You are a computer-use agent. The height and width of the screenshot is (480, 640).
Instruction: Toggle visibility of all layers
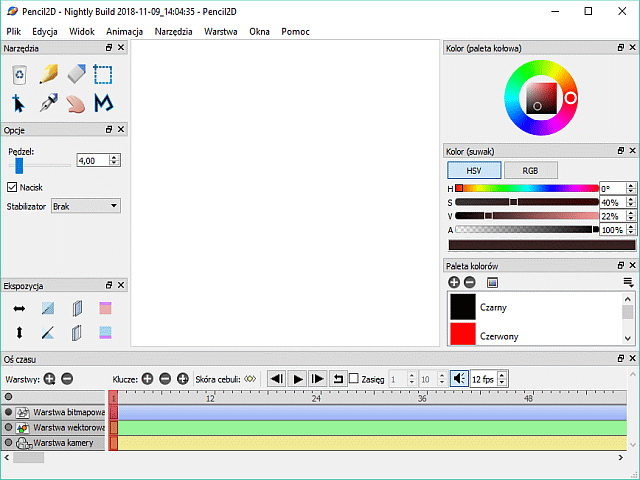[8, 396]
